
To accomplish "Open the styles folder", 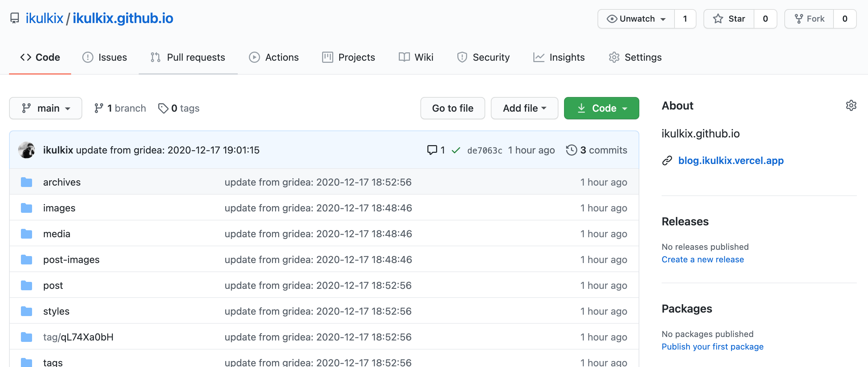I will (56, 311).
